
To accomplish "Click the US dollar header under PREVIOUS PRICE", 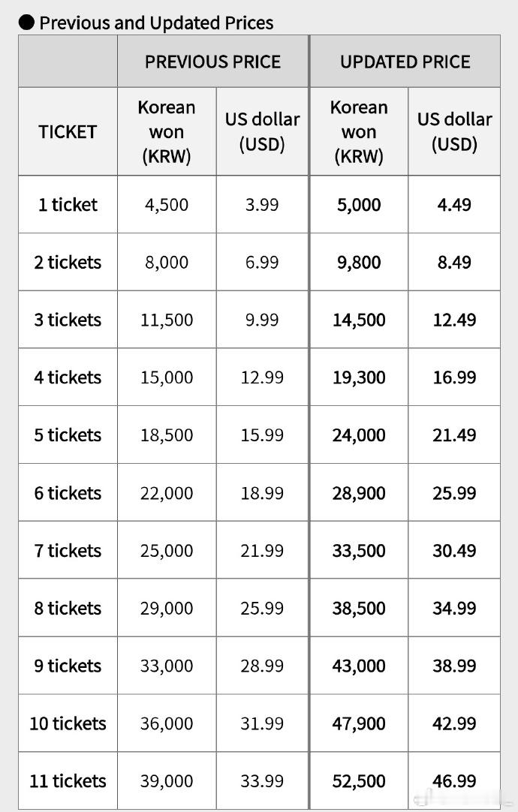I will (262, 131).
